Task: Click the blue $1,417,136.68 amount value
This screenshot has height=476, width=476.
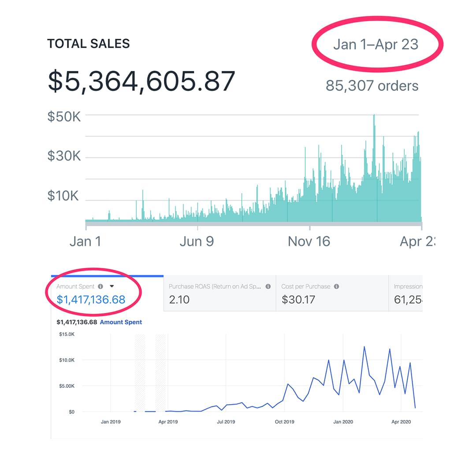Action: tap(91, 300)
